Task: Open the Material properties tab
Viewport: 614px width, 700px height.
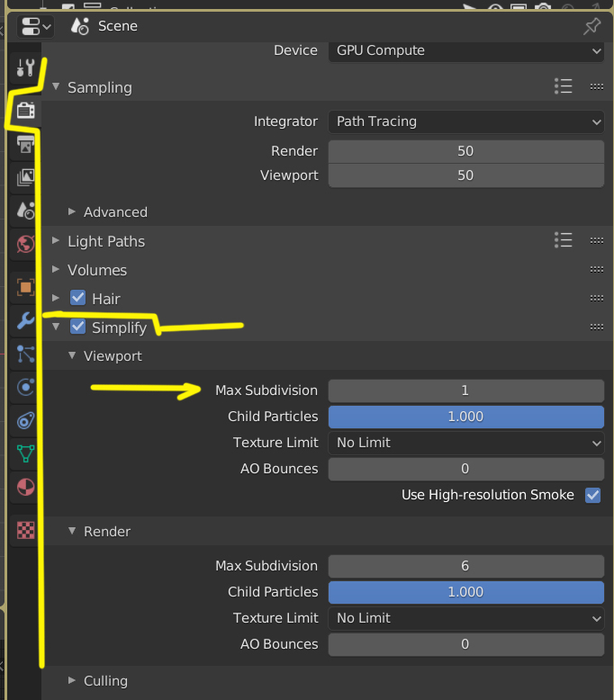Action: [x=26, y=487]
